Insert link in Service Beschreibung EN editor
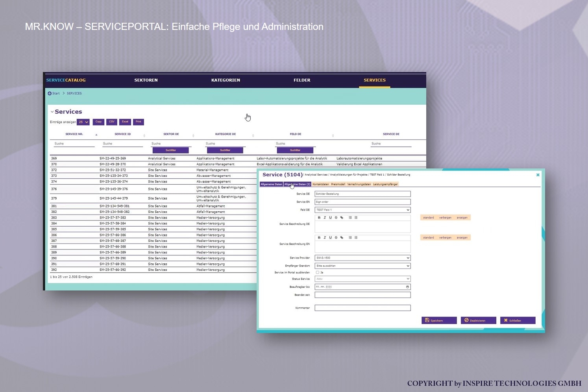 [x=342, y=238]
